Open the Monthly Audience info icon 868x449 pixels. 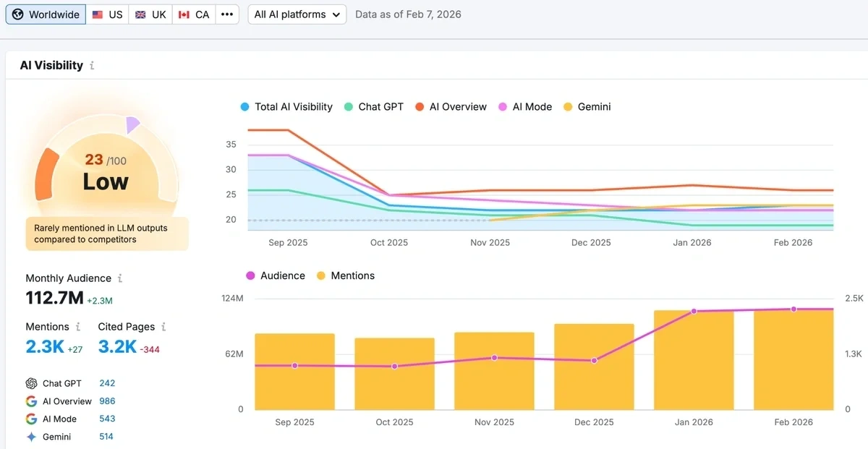tap(120, 278)
